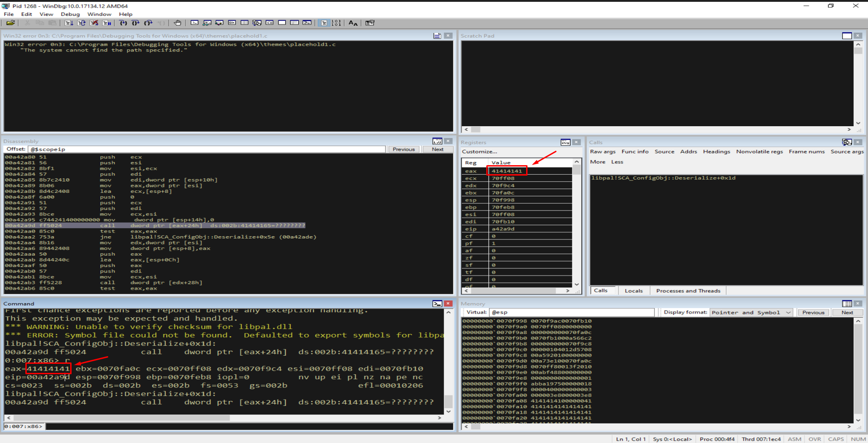Open the Watch window via toolbar icon
868x443 pixels.
tap(207, 23)
